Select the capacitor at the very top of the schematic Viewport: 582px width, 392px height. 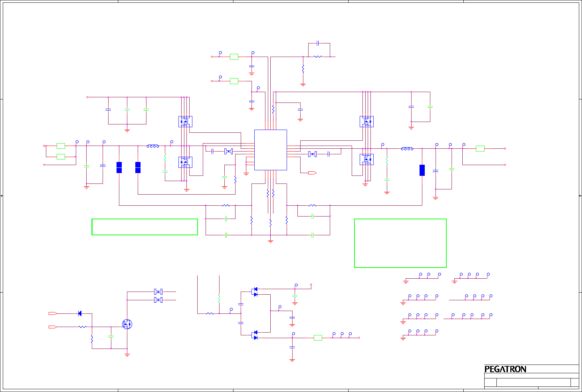pos(318,43)
